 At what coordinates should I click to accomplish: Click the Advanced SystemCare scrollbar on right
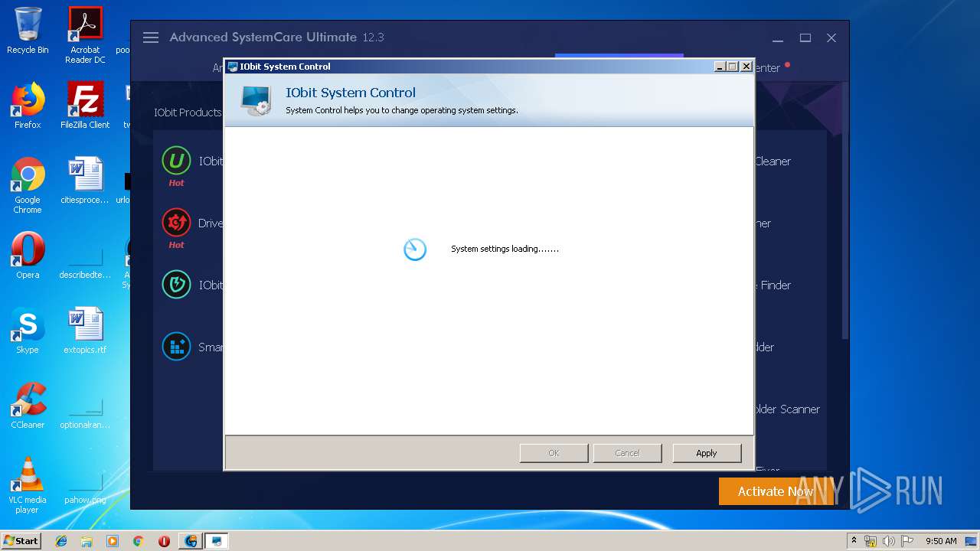(x=845, y=210)
